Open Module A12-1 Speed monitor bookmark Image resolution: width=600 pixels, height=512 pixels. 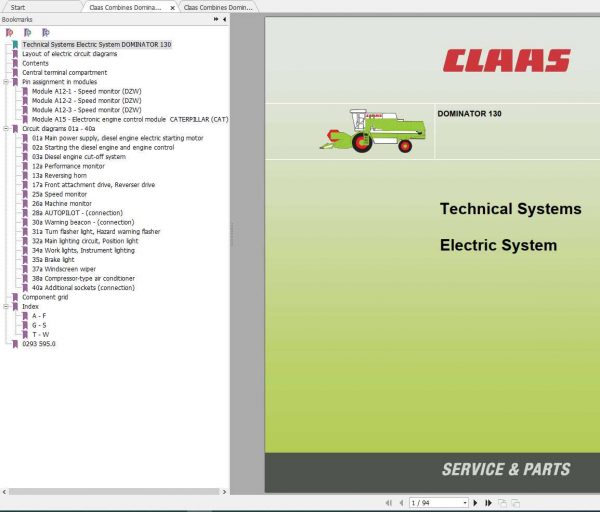(x=86, y=91)
